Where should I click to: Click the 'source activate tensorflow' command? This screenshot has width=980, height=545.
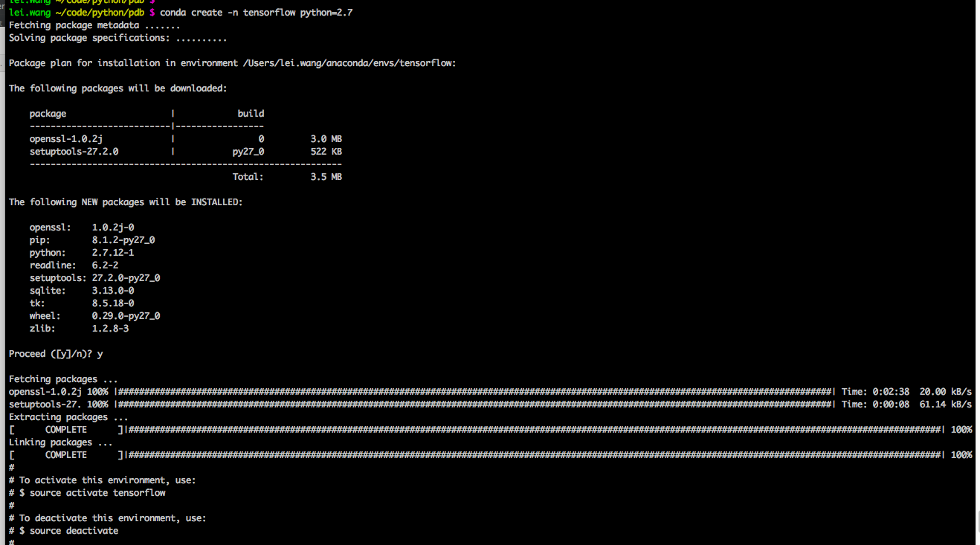[x=97, y=493]
